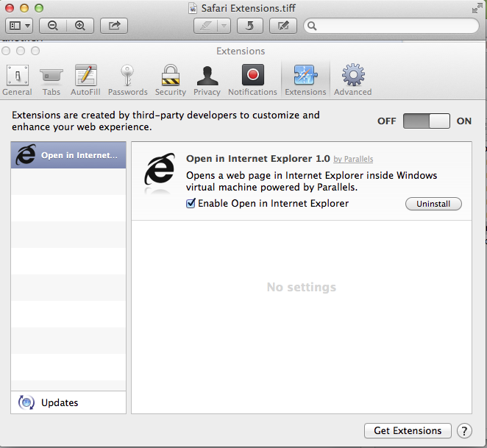The height and width of the screenshot is (448, 487).
Task: Toggle the extensions OFF/ON switch
Action: [427, 121]
